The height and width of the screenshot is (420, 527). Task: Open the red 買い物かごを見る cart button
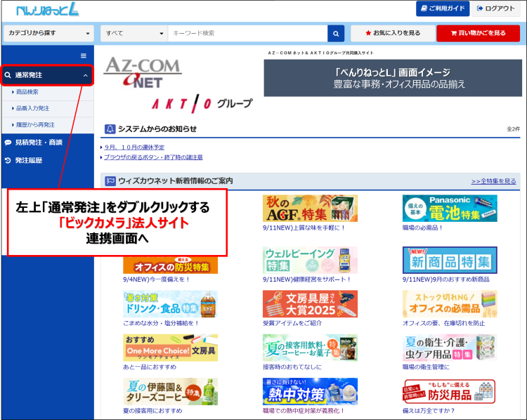(477, 33)
